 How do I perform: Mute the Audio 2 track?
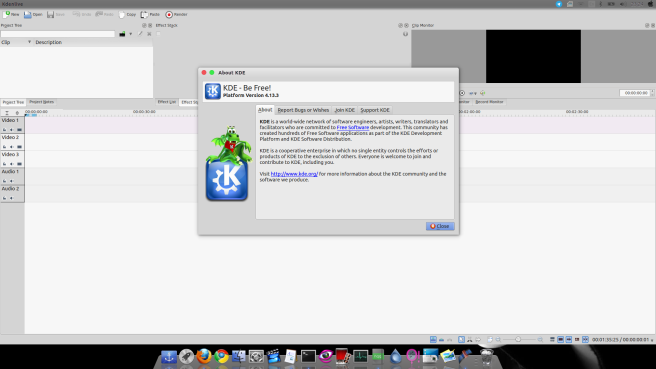[12, 198]
